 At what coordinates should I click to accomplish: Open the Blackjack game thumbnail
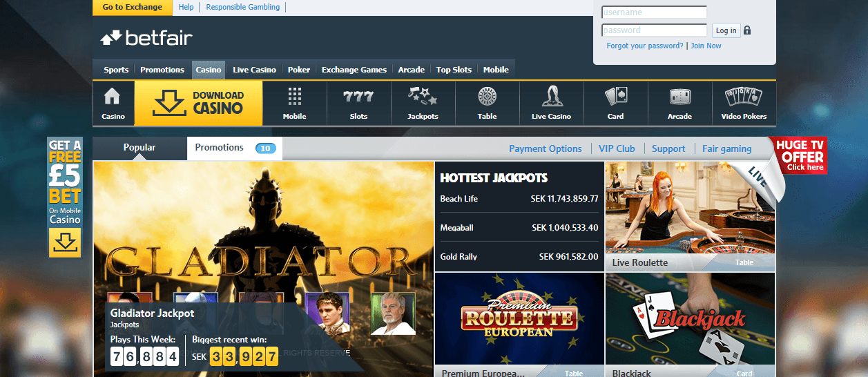(x=690, y=325)
